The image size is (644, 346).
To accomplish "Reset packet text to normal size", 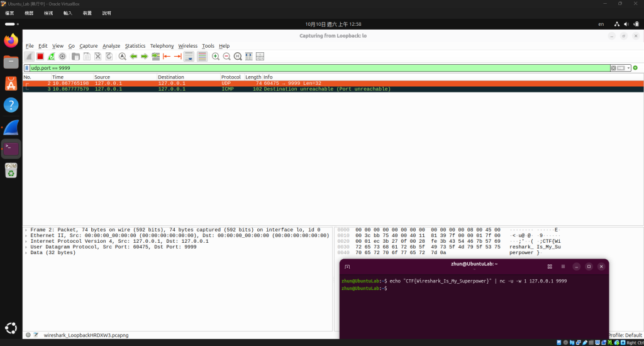I will tap(238, 56).
